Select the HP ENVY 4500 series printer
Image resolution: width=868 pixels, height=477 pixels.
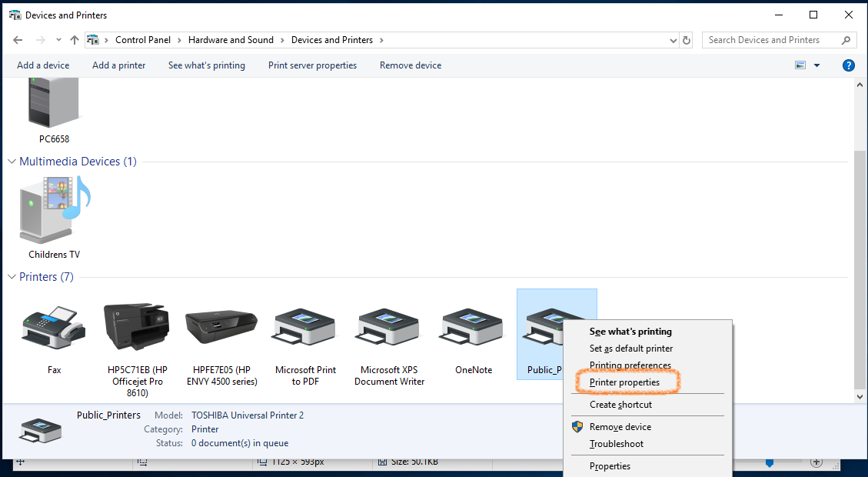click(x=221, y=327)
